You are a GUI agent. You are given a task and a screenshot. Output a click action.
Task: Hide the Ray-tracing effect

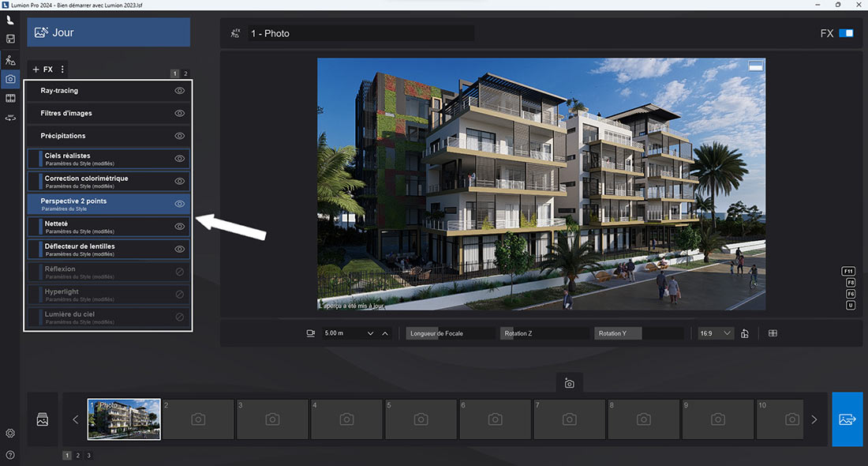[x=179, y=91]
